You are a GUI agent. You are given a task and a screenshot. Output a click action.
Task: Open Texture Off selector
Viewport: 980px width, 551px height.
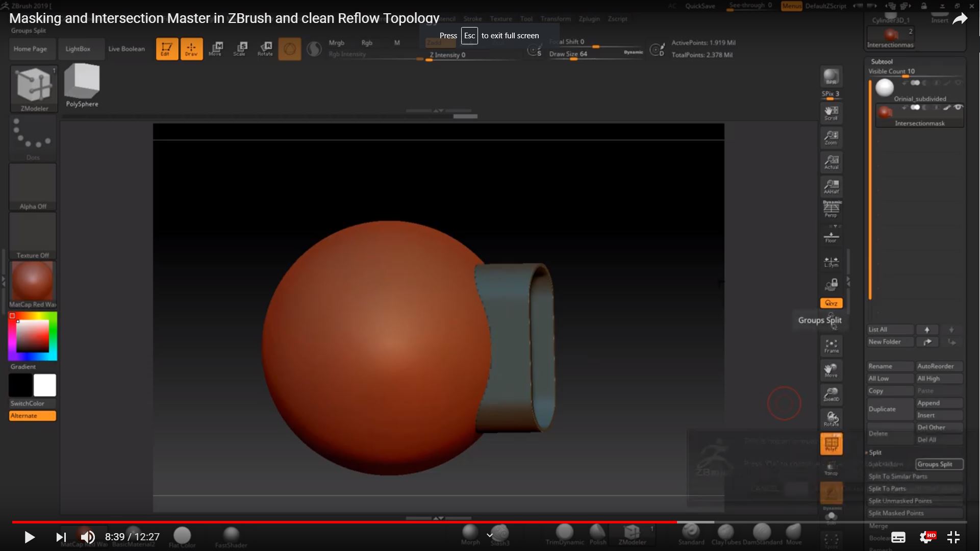[33, 236]
